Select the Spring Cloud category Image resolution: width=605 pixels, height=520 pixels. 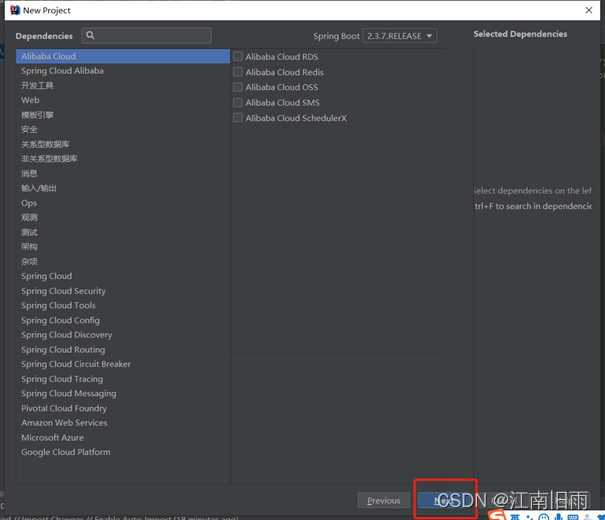coord(123,276)
